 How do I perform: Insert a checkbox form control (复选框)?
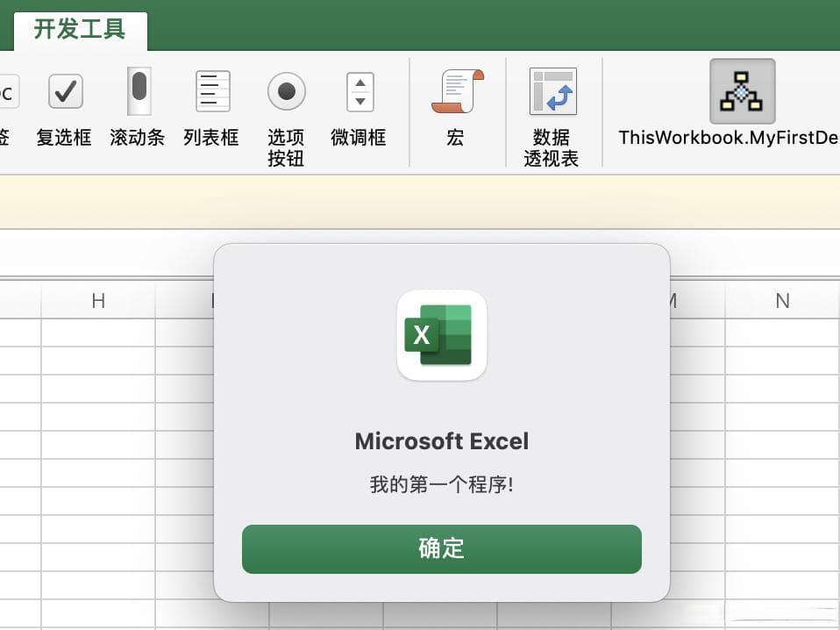click(65, 109)
